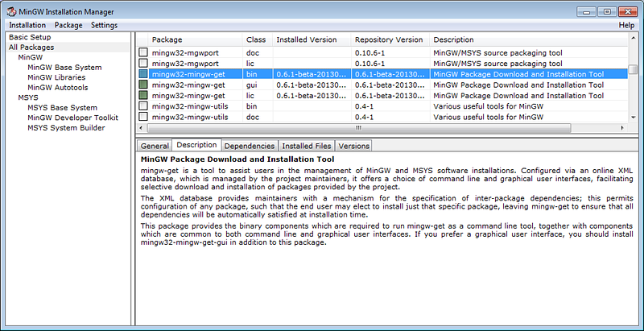Select the mingw32-mgwport doc row name
644x331 pixels.
click(185, 52)
